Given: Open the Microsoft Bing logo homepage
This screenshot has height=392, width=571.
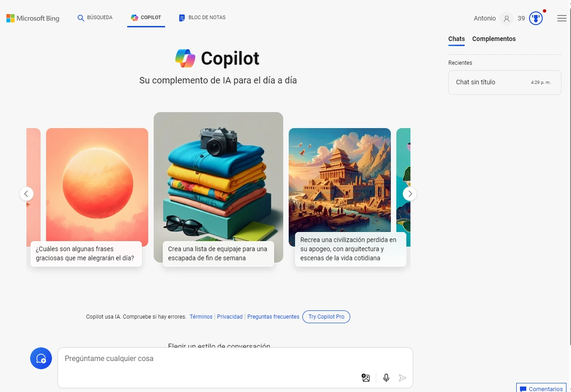Looking at the screenshot, I should coord(33,18).
